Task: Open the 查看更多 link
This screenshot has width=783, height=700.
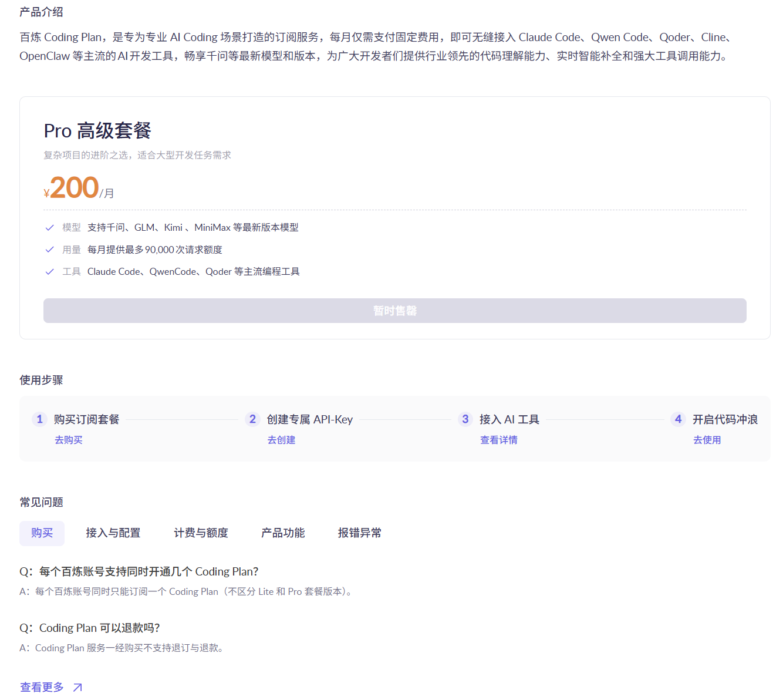Action: pyautogui.click(x=42, y=687)
